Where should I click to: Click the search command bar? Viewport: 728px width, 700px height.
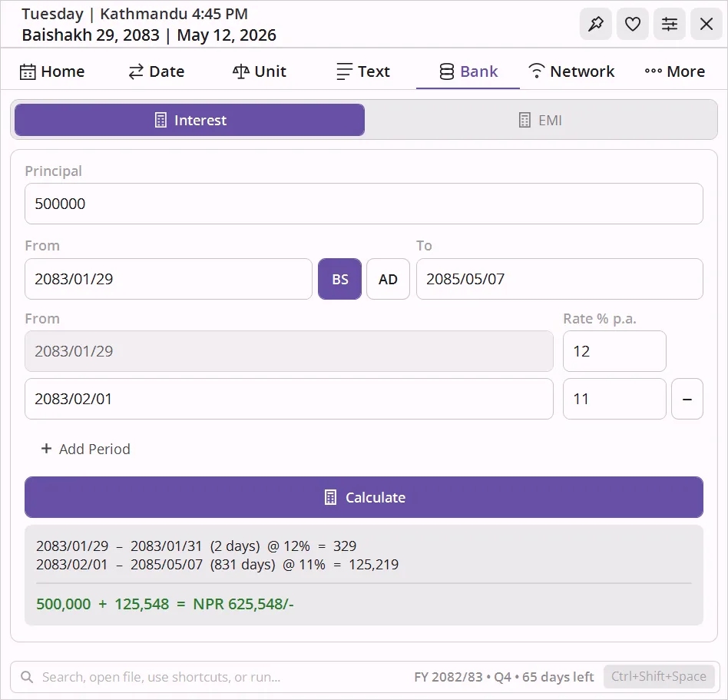coord(363,677)
